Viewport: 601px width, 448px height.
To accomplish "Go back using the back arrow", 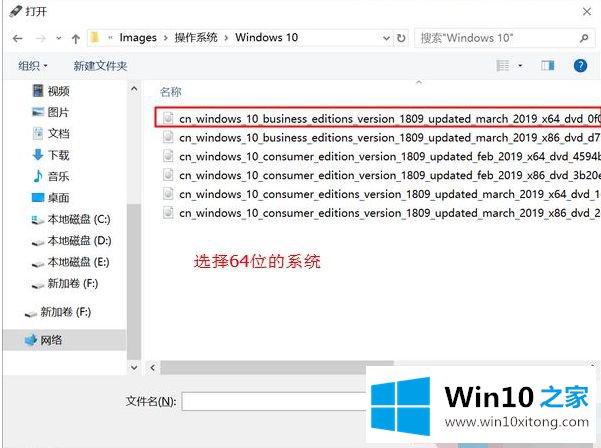I will [18, 38].
